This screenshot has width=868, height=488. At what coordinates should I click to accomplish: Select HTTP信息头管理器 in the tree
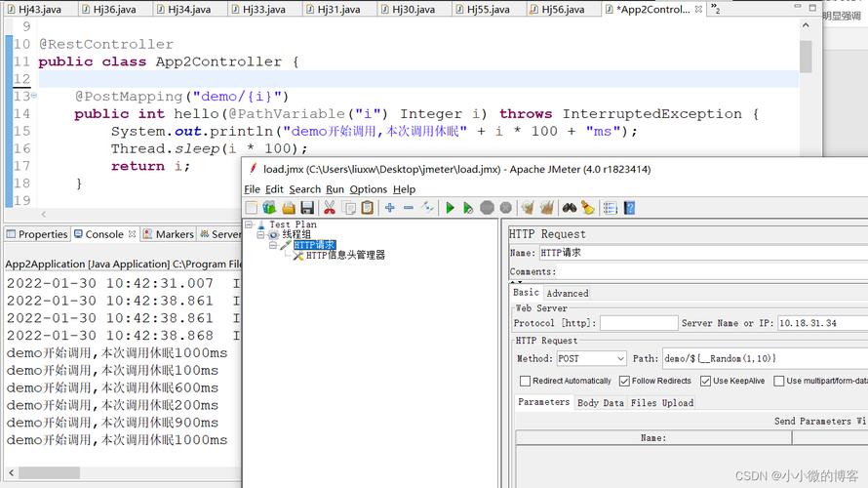click(x=345, y=255)
